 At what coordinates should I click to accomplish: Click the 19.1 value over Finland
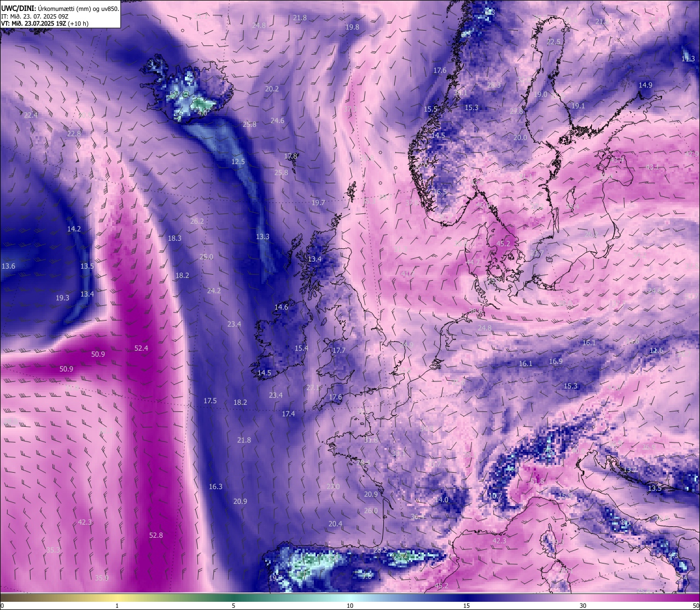click(x=578, y=106)
